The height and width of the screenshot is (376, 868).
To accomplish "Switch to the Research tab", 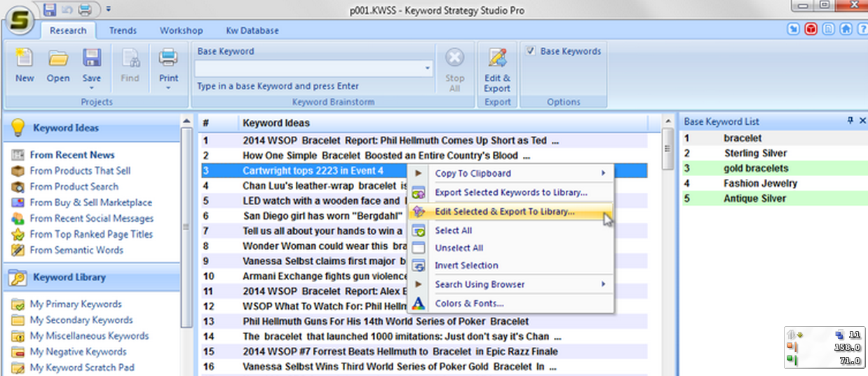I will coord(68,31).
